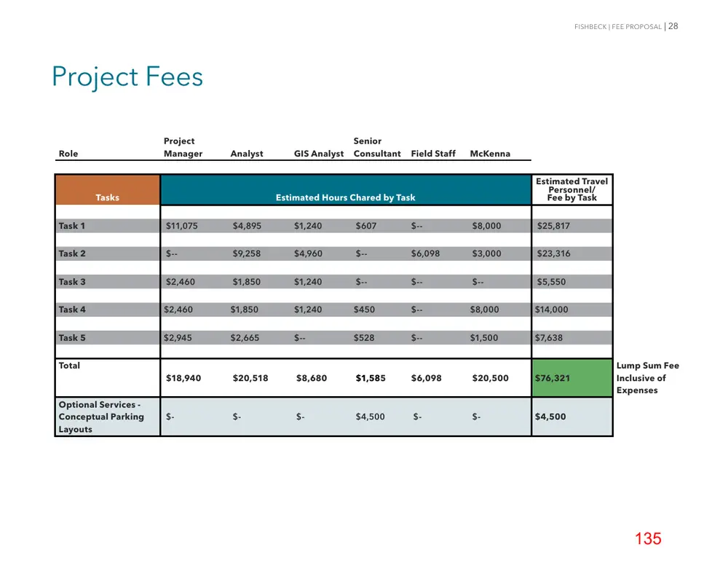Image resolution: width=728 pixels, height=563 pixels.
Task: Select the $2,945 Project Manager value
Action: coord(178,338)
